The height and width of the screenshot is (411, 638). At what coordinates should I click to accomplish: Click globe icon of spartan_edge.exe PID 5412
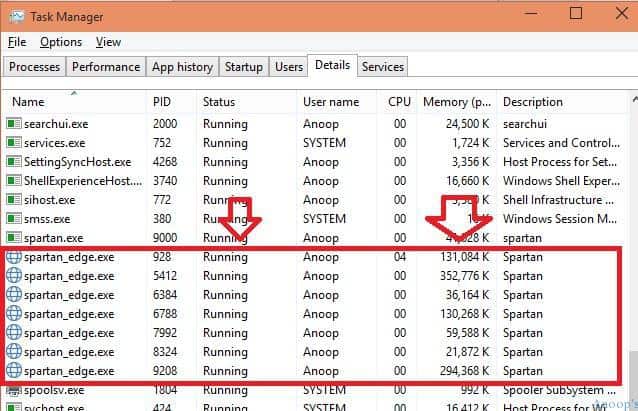coord(14,275)
